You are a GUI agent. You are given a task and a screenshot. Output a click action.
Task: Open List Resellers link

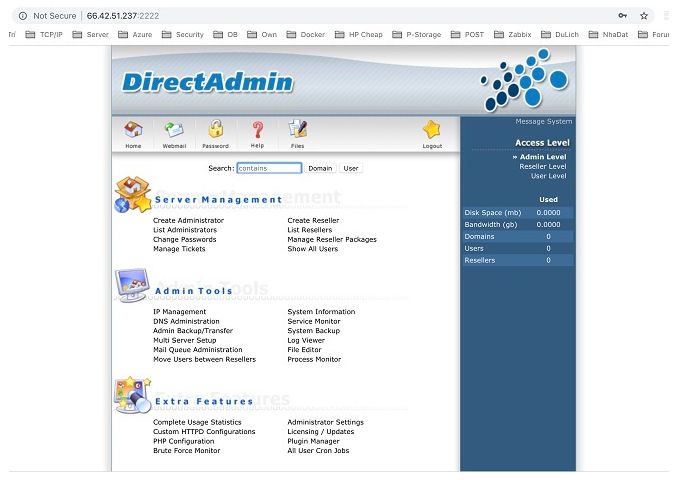pyautogui.click(x=310, y=230)
